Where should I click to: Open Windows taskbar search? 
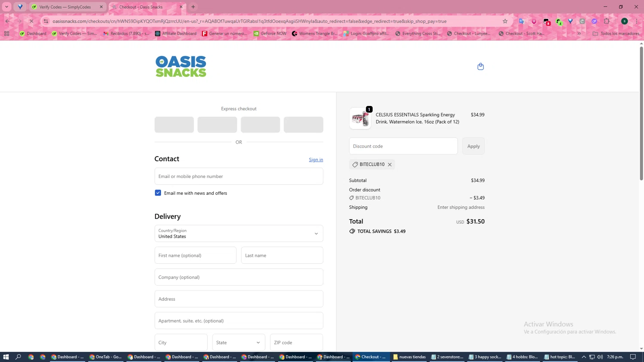coord(18,357)
